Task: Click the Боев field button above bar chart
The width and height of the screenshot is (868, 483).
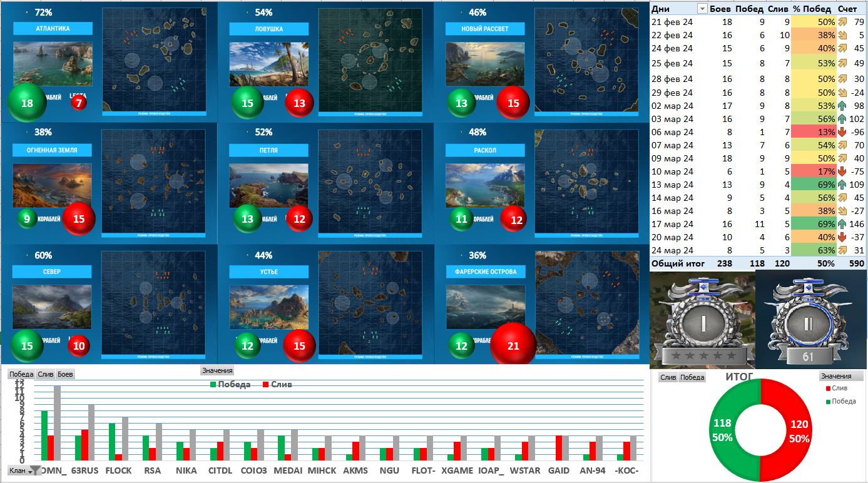Action: tap(65, 374)
